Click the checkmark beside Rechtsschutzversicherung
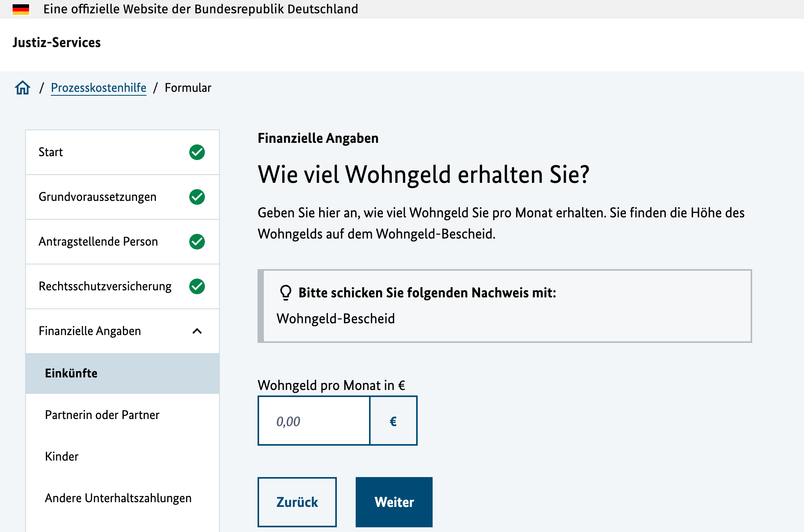Viewport: 804px width, 532px height. click(x=197, y=287)
